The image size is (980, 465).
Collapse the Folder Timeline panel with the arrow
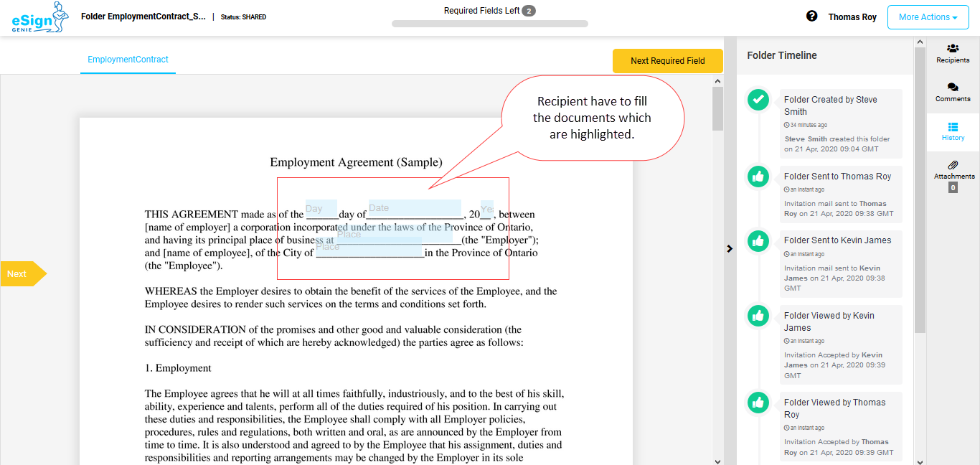pyautogui.click(x=730, y=249)
